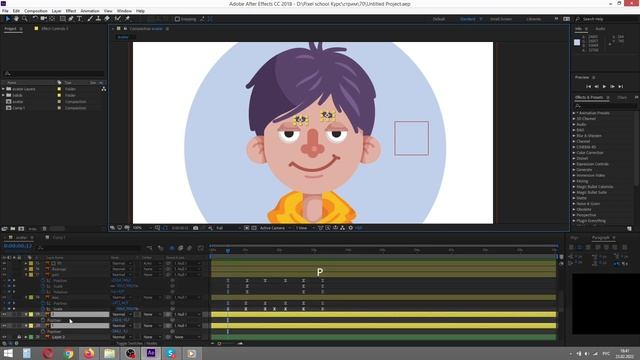Expand the Color Correction effects category
Image resolution: width=640 pixels, height=360 pixels.
574,153
